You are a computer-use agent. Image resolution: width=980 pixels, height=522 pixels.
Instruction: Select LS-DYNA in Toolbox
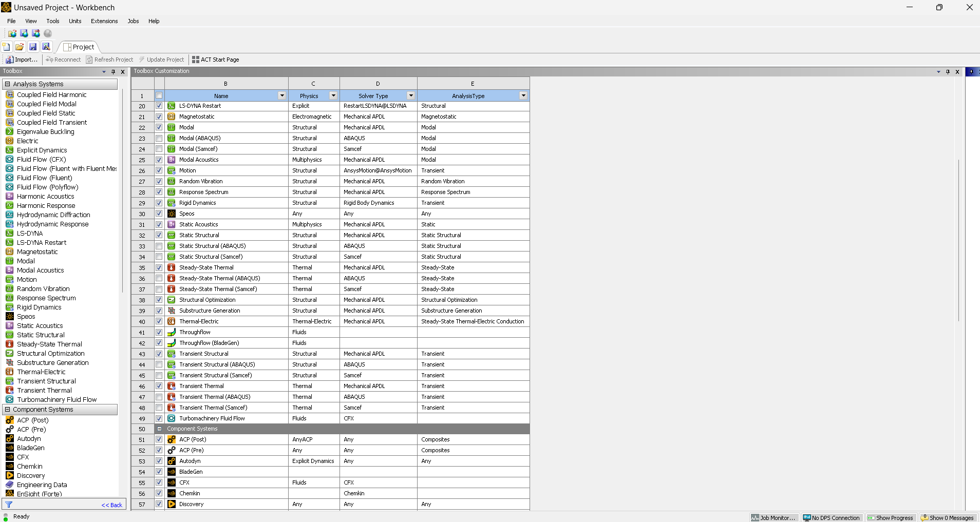tap(30, 233)
